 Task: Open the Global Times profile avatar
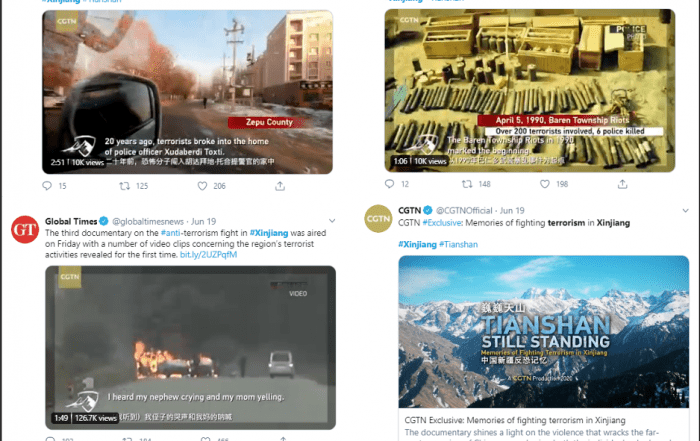[25, 229]
